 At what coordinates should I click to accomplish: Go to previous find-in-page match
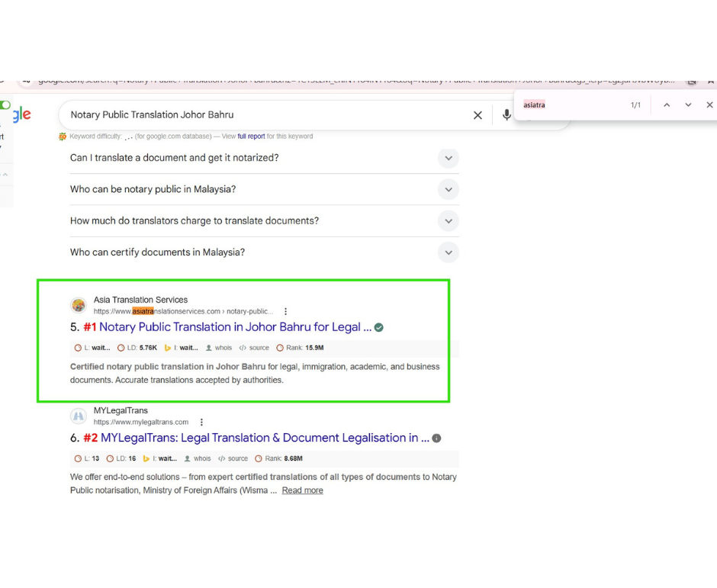[x=667, y=104]
